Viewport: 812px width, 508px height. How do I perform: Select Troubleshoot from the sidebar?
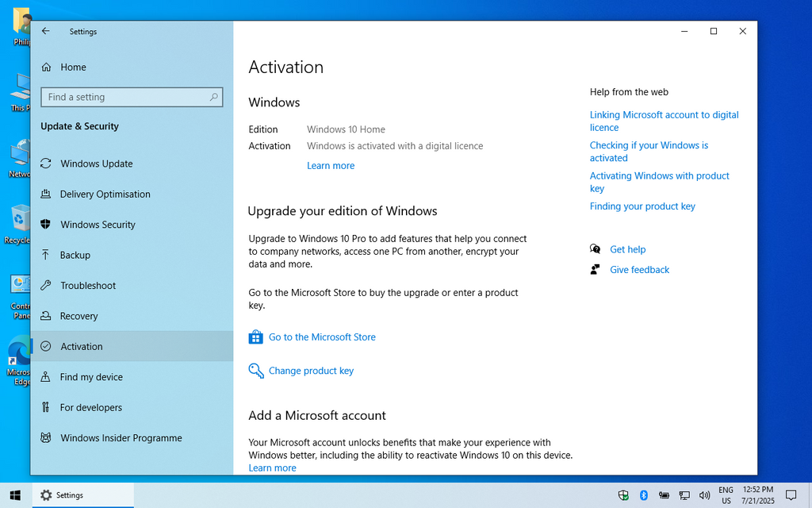(132, 286)
